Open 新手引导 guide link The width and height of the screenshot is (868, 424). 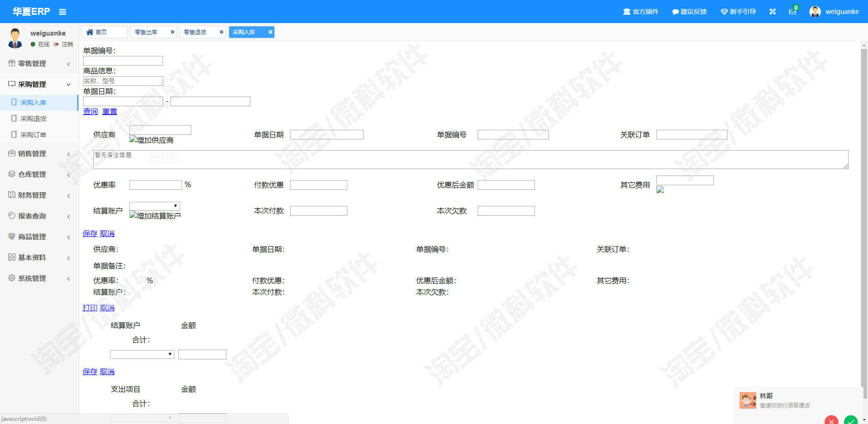coord(738,12)
